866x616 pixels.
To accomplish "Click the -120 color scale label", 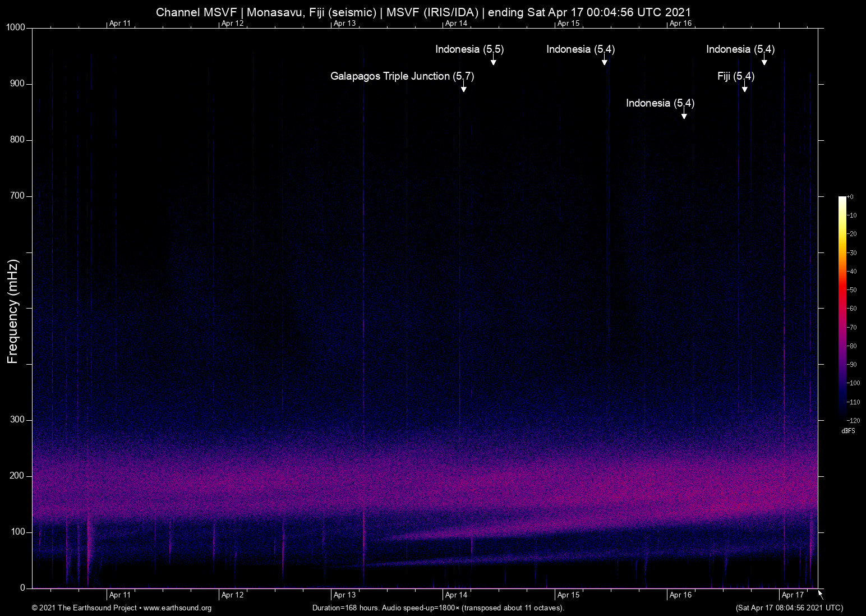I will pos(853,421).
